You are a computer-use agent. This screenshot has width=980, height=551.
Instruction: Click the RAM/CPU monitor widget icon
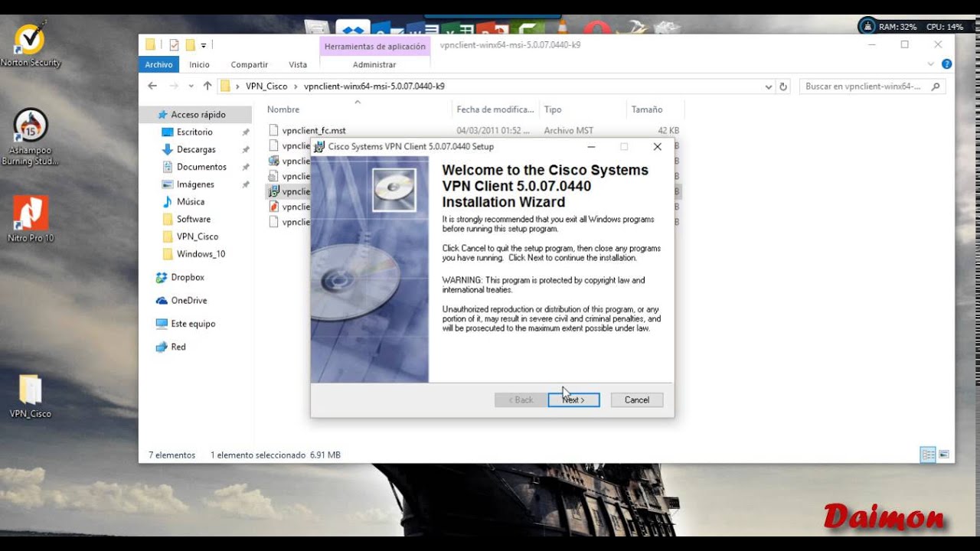pos(867,27)
